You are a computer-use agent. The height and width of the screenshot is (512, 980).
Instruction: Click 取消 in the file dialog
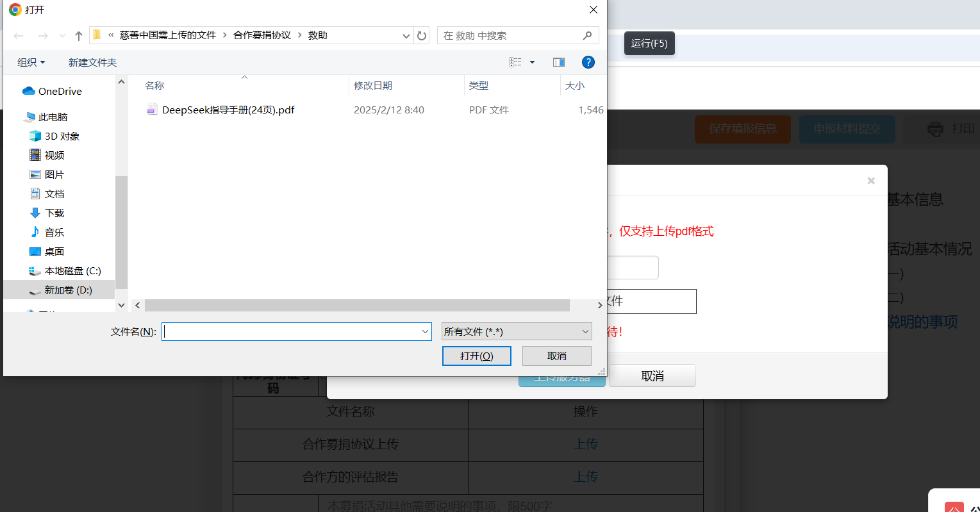click(556, 356)
